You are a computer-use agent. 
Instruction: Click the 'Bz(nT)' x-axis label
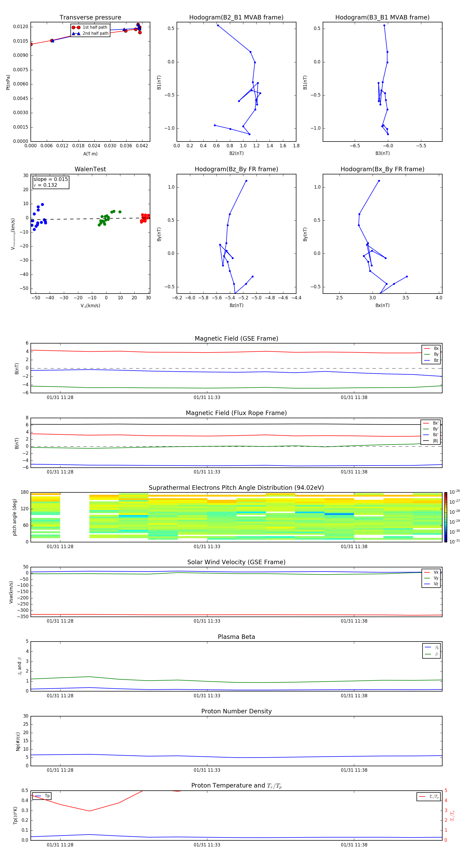click(236, 306)
